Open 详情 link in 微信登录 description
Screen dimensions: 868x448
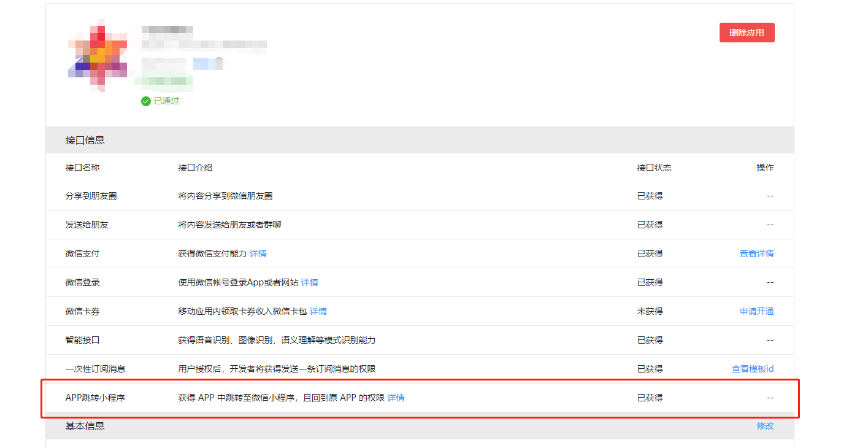[310, 282]
